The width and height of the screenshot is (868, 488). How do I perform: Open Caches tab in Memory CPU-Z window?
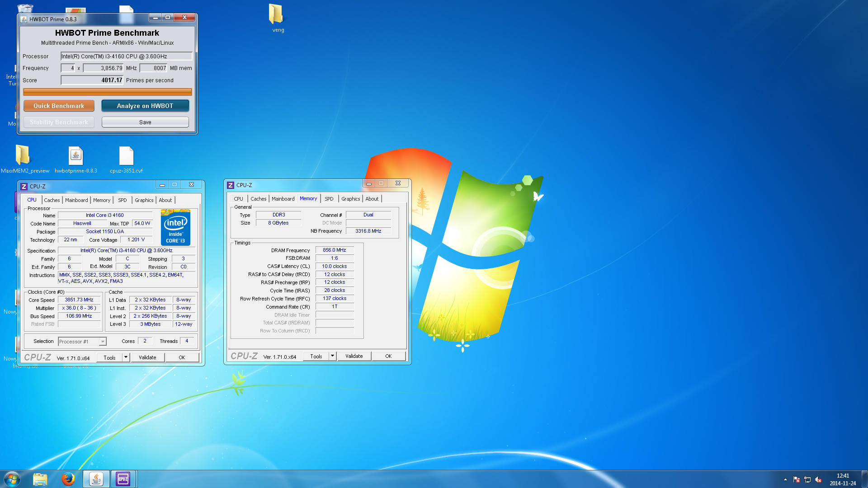(x=259, y=199)
